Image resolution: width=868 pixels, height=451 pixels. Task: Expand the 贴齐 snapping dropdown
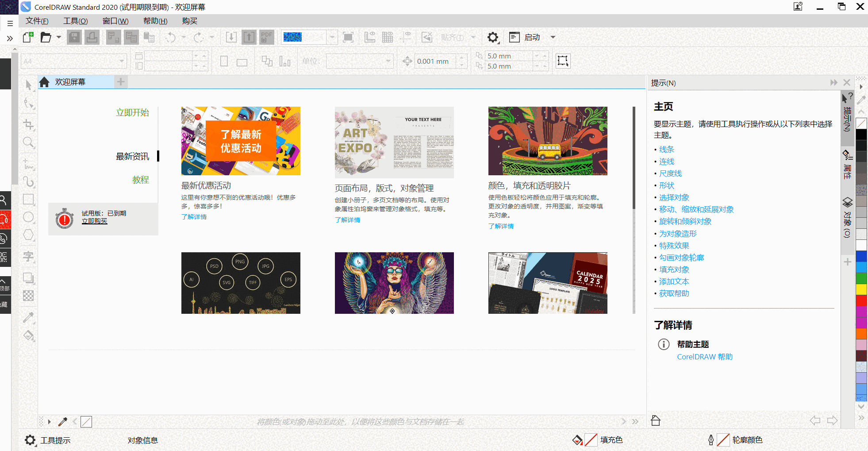(473, 37)
